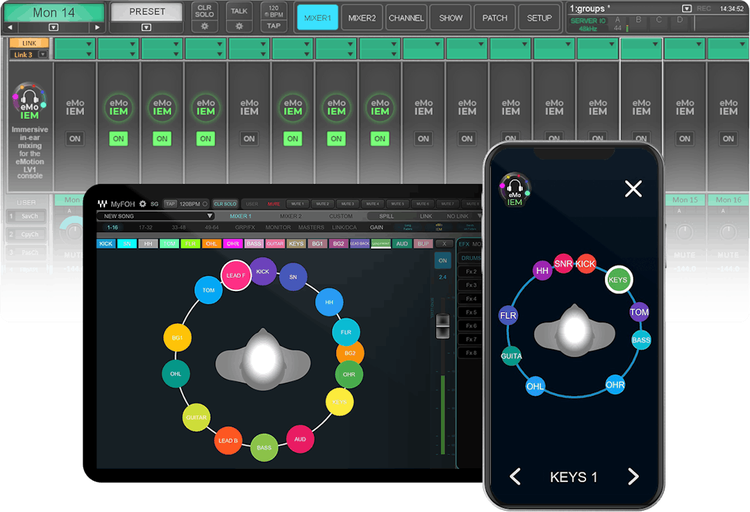Open the 1:groups scene dropdown
750x512 pixels.
coord(685,8)
